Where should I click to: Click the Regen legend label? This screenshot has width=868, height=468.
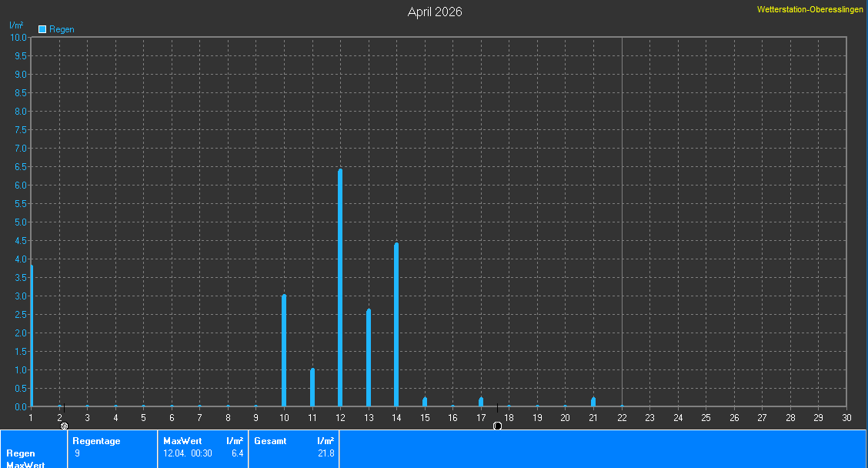(x=62, y=29)
